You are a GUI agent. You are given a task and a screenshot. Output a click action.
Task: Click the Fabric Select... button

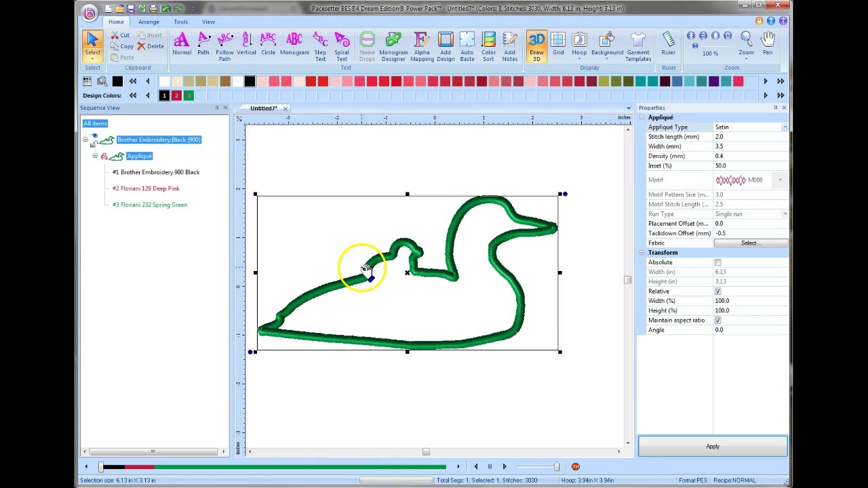coord(750,243)
